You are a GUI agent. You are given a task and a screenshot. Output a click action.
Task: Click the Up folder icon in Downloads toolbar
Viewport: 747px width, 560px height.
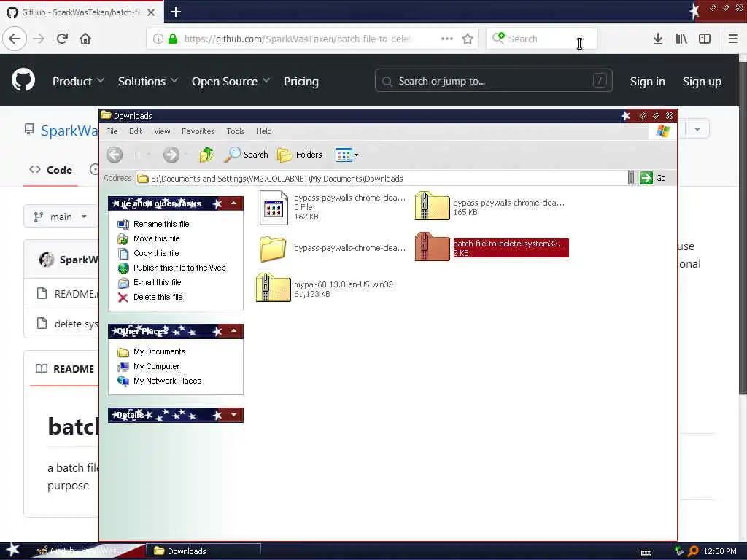206,155
